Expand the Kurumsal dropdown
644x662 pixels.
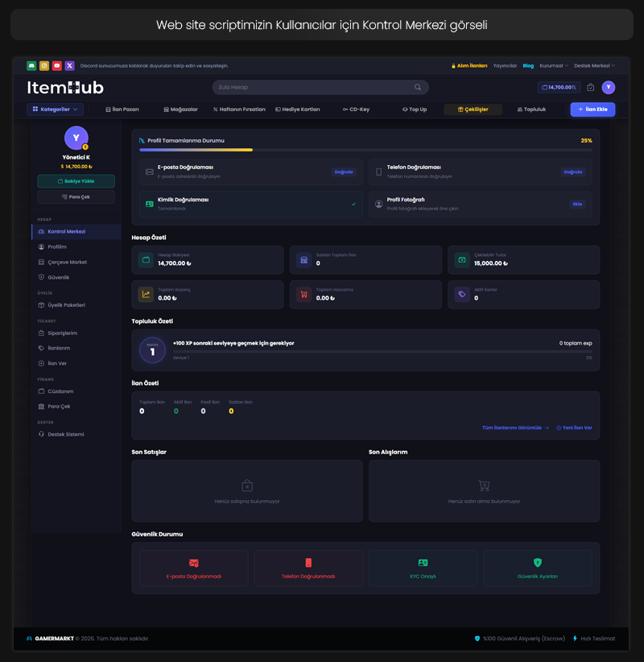coord(554,65)
